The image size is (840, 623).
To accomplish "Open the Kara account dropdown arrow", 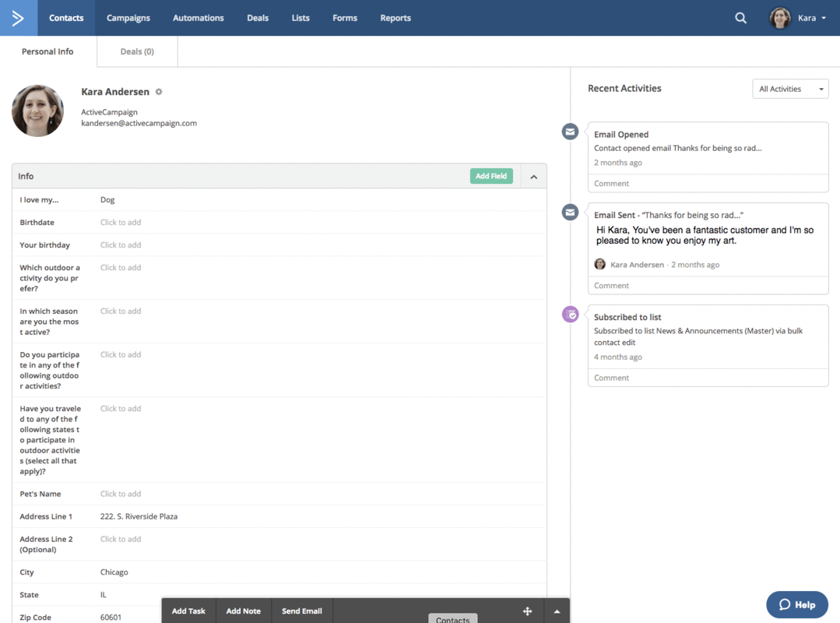I will pyautogui.click(x=824, y=18).
